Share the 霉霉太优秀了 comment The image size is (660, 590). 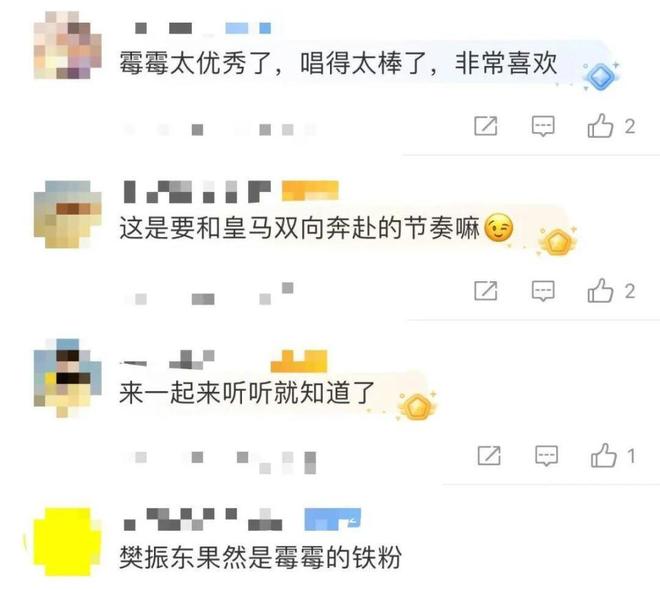486,126
